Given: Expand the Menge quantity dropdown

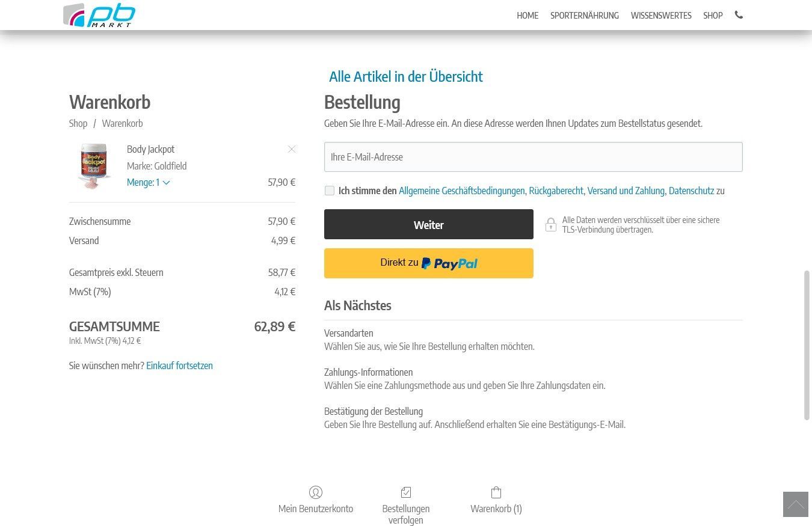Looking at the screenshot, I should tap(148, 182).
